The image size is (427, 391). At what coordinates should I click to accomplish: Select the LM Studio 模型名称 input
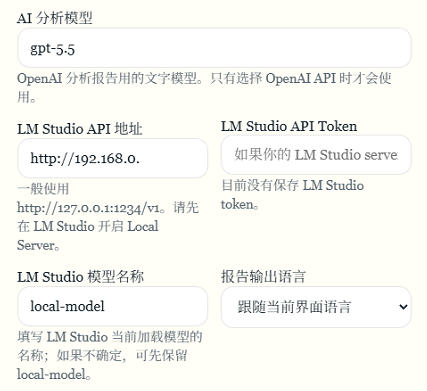pyautogui.click(x=112, y=306)
